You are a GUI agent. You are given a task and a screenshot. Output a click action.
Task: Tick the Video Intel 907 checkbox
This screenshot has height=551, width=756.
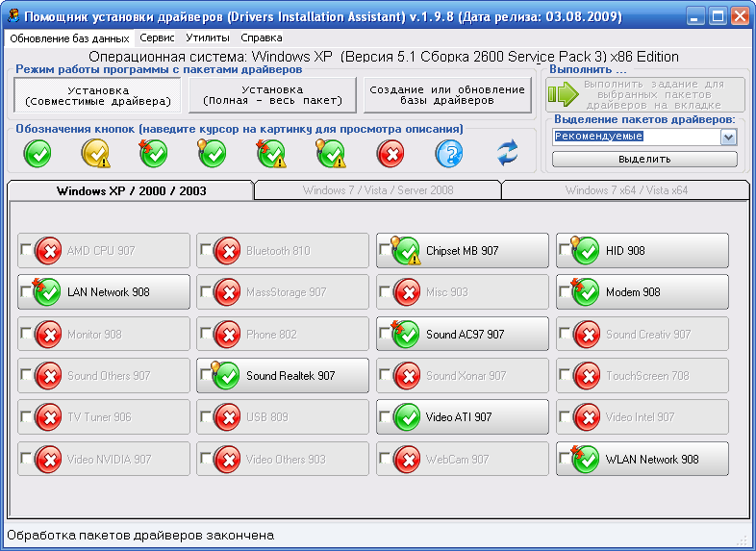(564, 416)
